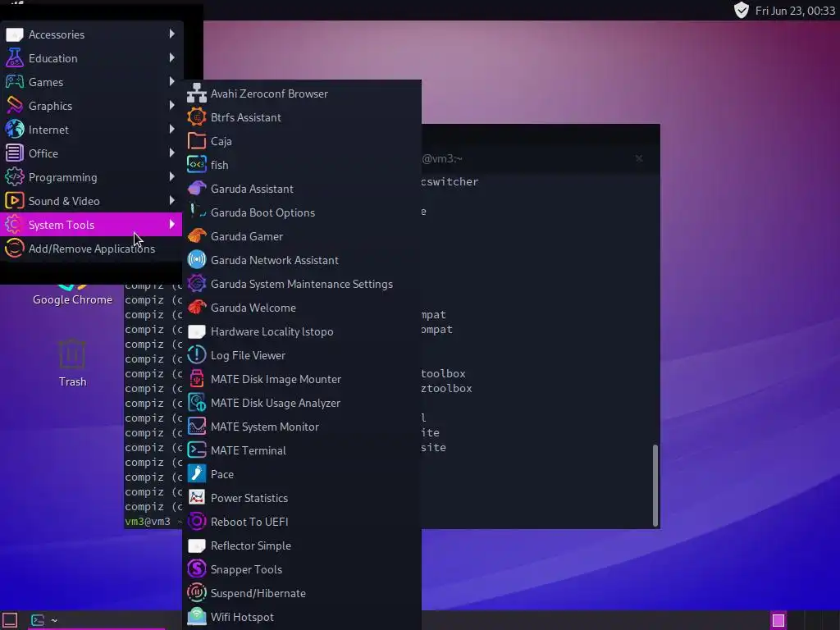
Task: Click pink workspace switcher square
Action: (778, 620)
